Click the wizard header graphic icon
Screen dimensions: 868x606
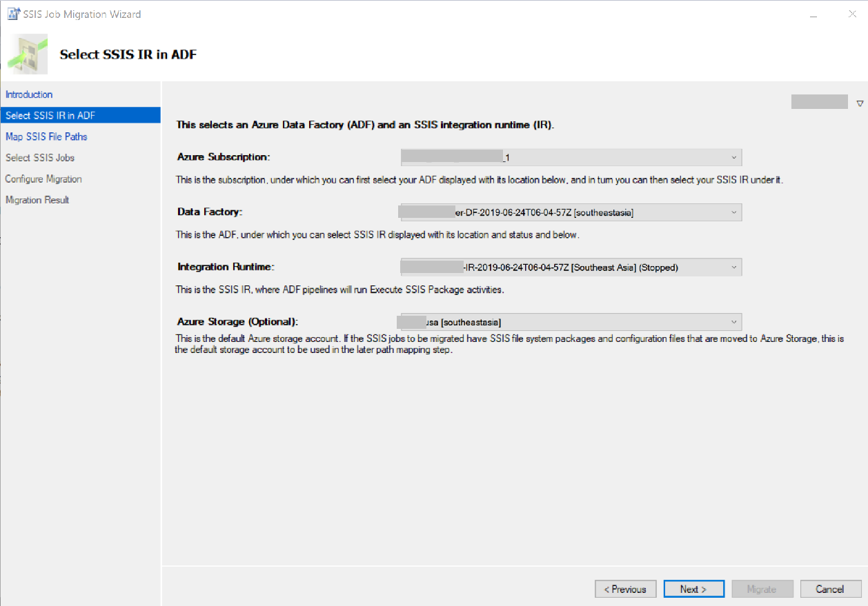tap(28, 54)
